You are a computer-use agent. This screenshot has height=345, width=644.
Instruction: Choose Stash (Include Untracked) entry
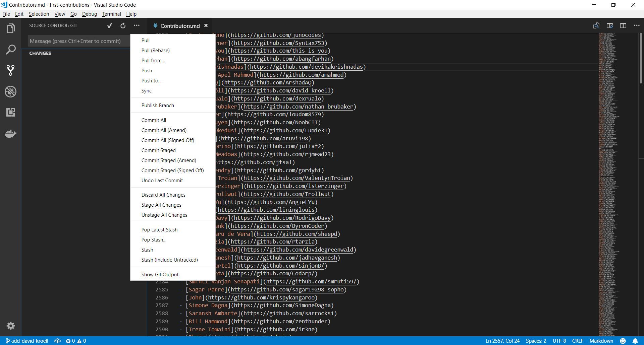pos(173,260)
